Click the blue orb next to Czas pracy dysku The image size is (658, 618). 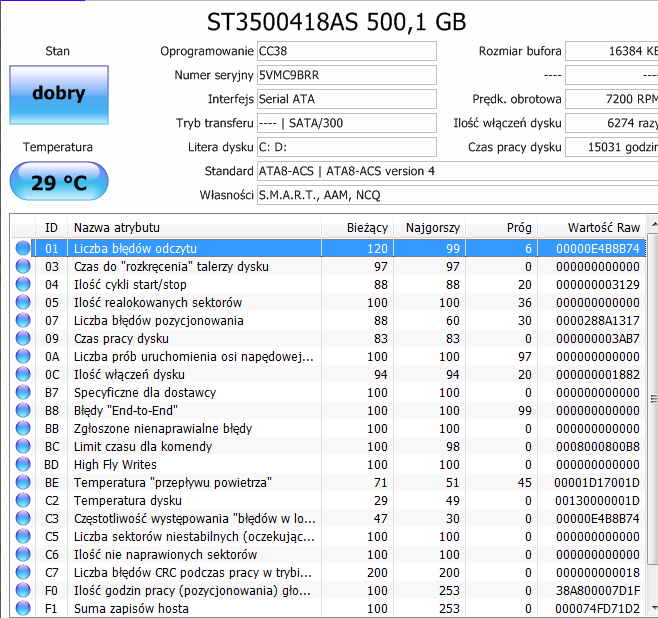coord(23,338)
